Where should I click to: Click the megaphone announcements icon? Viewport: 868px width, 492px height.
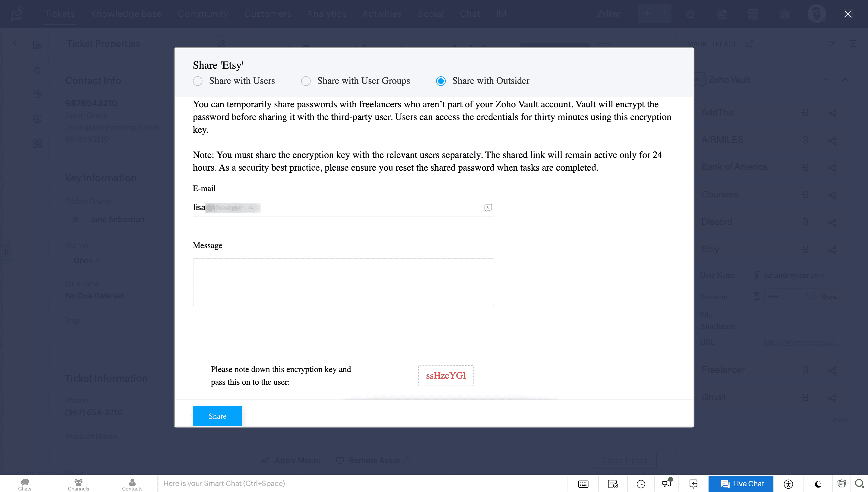coord(667,483)
